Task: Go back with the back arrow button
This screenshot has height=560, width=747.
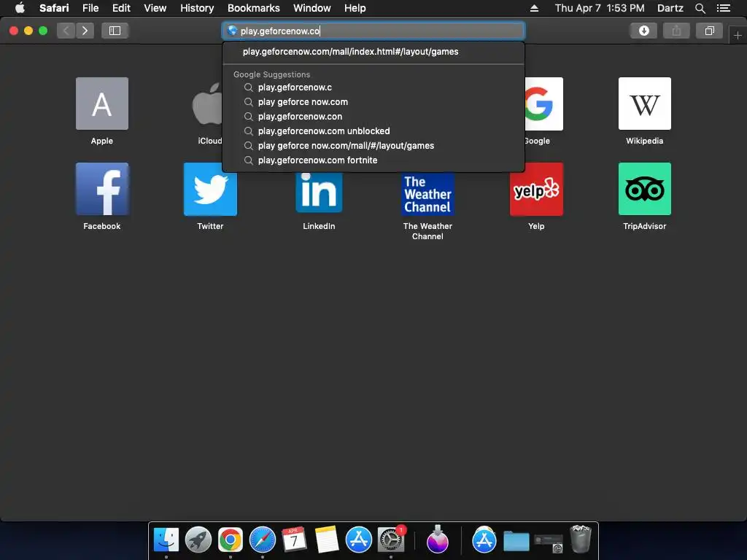Action: tap(66, 31)
